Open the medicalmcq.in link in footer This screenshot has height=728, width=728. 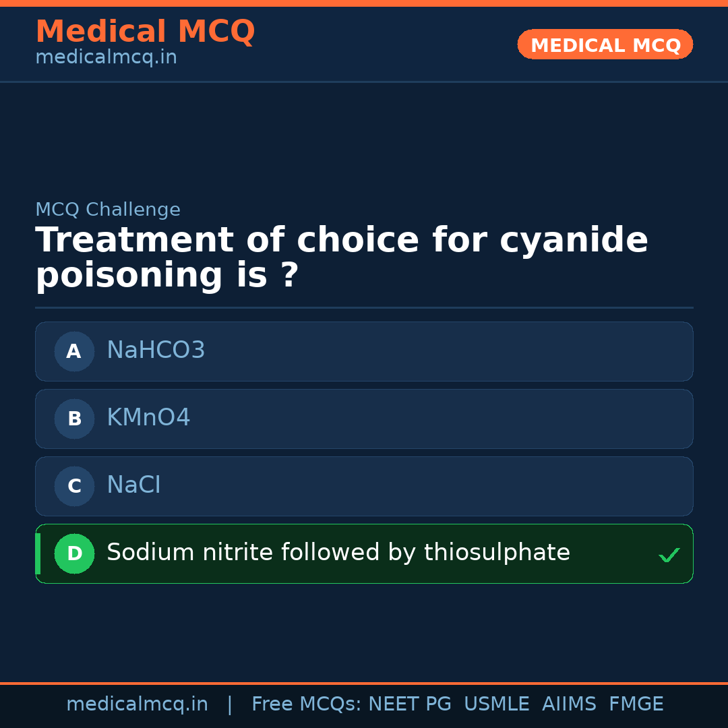[137, 704]
